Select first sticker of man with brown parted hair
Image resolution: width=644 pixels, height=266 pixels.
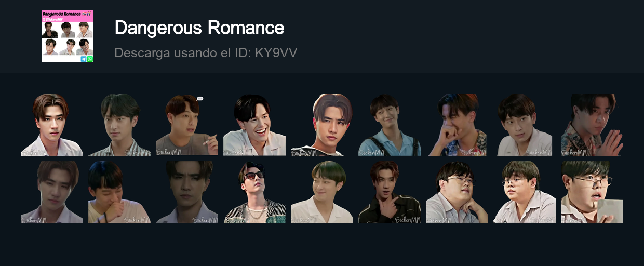click(52, 125)
